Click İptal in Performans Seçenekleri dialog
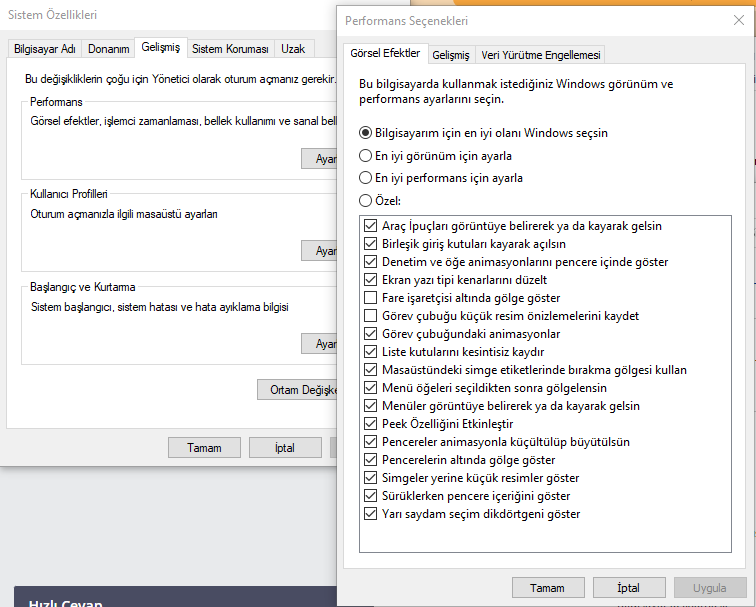The width and height of the screenshot is (756, 607). point(629,588)
